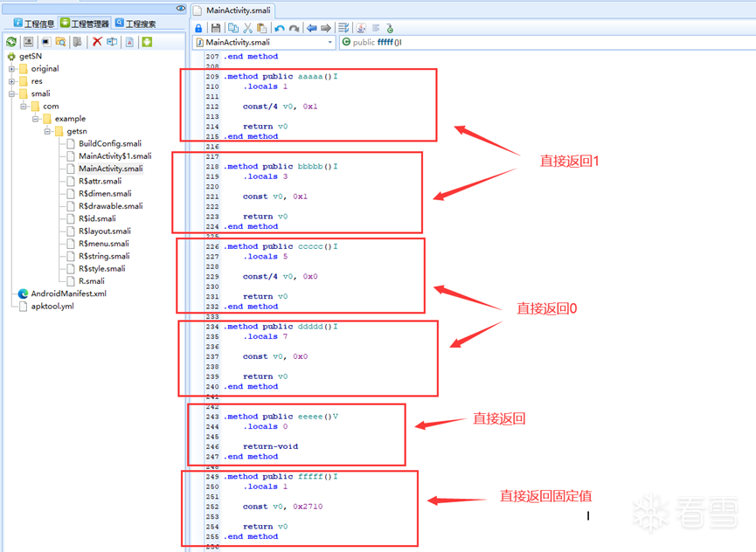The height and width of the screenshot is (552, 756).
Task: Undo the last edit
Action: 280,29
